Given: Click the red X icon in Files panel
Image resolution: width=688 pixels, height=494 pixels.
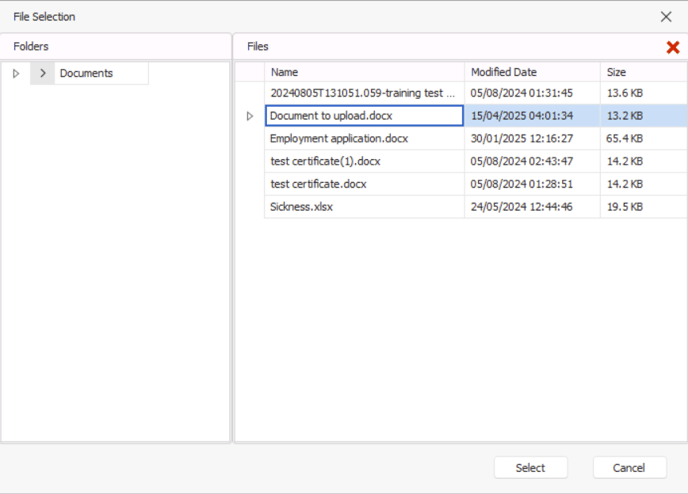Looking at the screenshot, I should (x=673, y=47).
